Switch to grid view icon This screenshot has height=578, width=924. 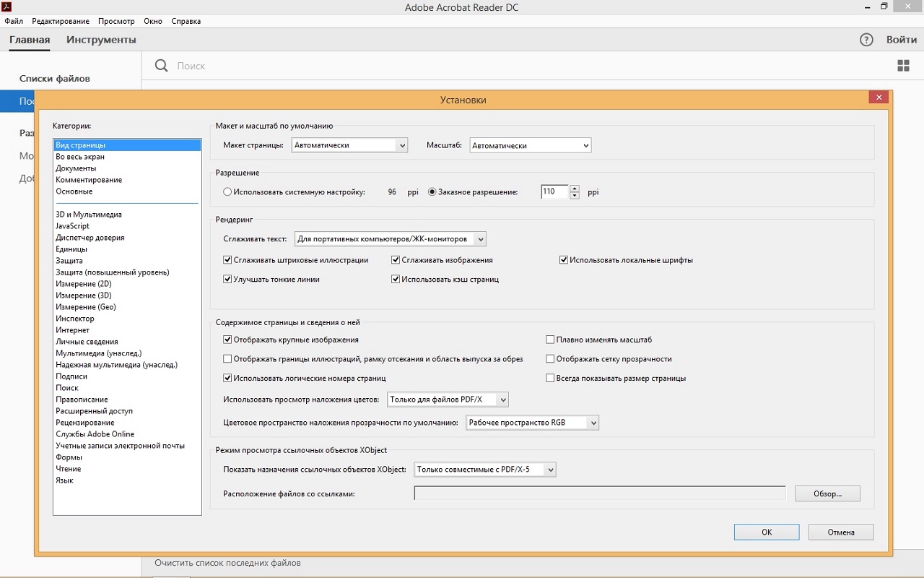click(903, 66)
